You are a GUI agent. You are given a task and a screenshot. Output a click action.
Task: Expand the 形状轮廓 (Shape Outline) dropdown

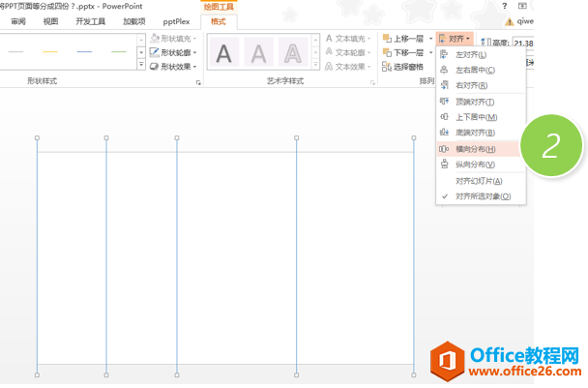pos(174,52)
